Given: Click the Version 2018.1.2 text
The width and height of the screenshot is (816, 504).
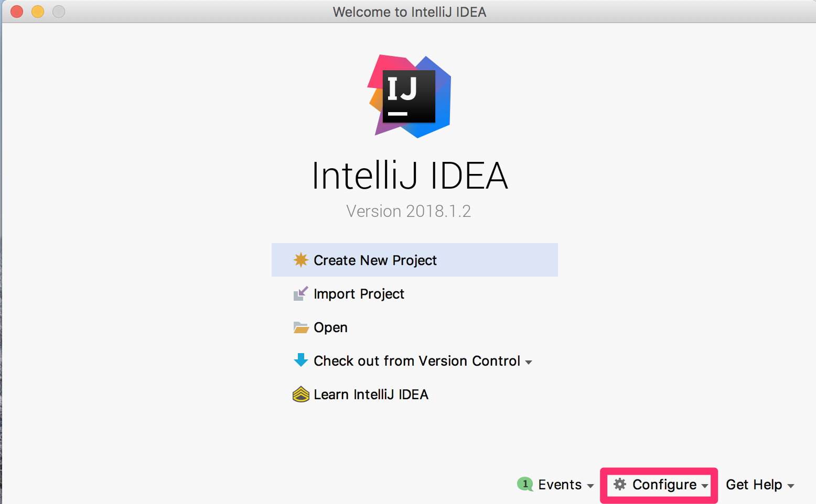Looking at the screenshot, I should point(409,211).
